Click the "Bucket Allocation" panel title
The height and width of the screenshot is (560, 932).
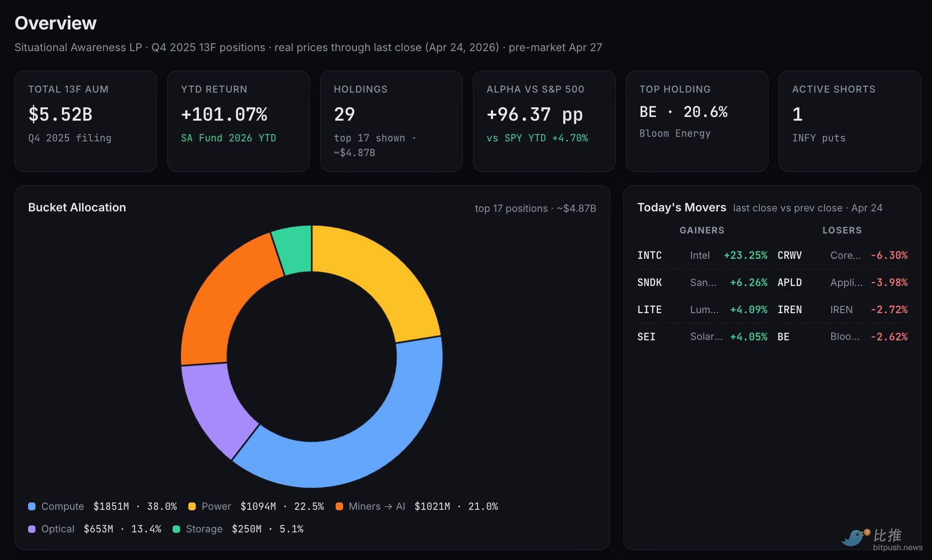pos(77,208)
